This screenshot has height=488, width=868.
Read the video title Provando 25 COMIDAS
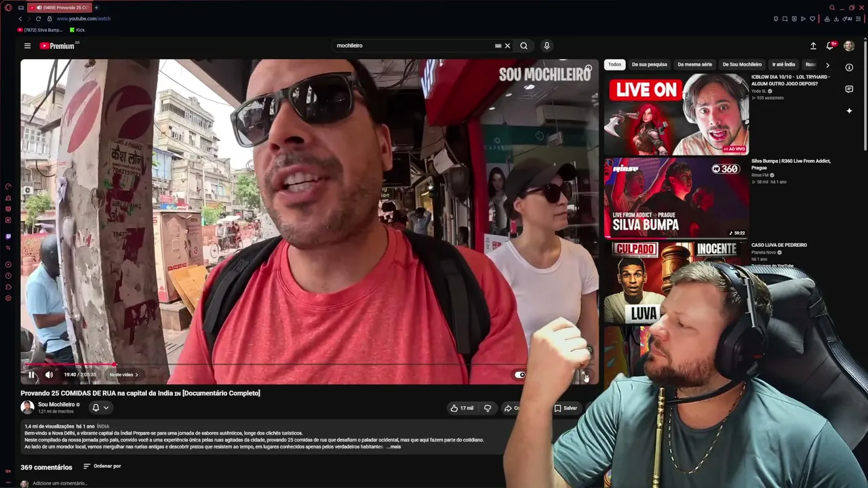click(140, 393)
